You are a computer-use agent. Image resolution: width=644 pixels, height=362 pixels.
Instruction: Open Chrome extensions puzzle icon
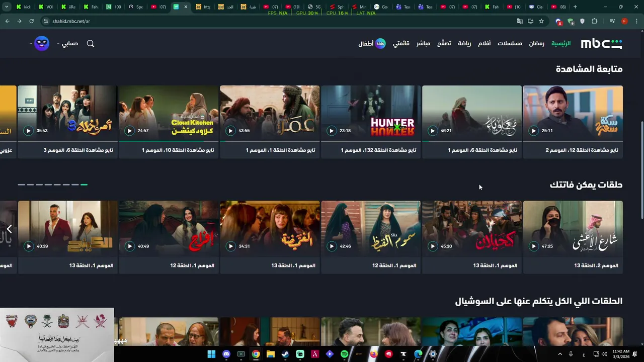pyautogui.click(x=594, y=21)
